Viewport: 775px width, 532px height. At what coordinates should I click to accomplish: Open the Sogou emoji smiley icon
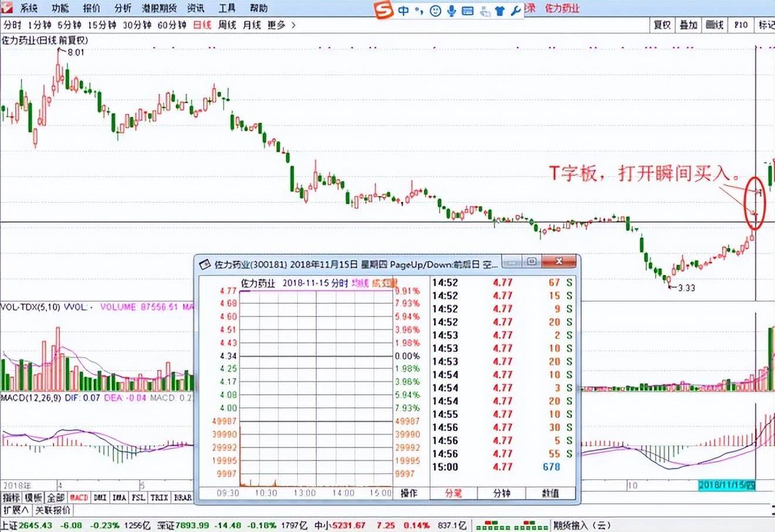coord(435,11)
